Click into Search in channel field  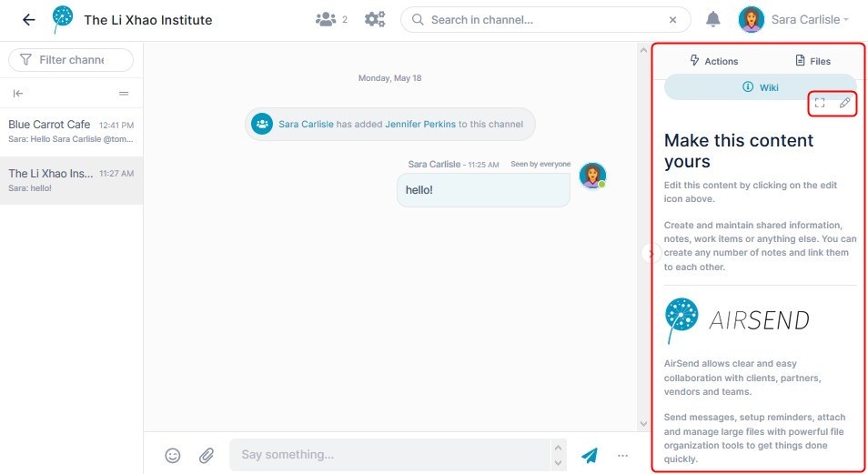click(x=545, y=20)
